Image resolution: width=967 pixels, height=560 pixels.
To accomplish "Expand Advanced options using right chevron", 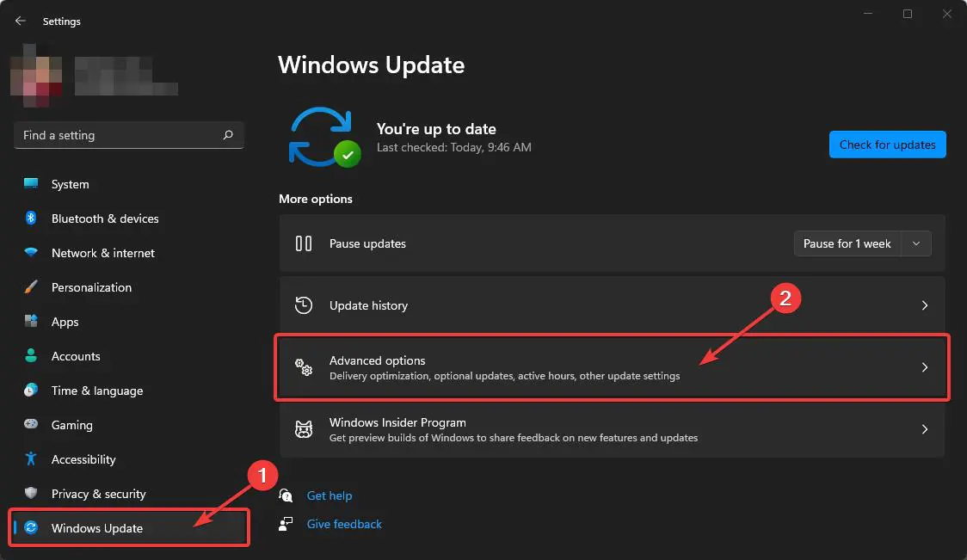I will click(x=925, y=367).
